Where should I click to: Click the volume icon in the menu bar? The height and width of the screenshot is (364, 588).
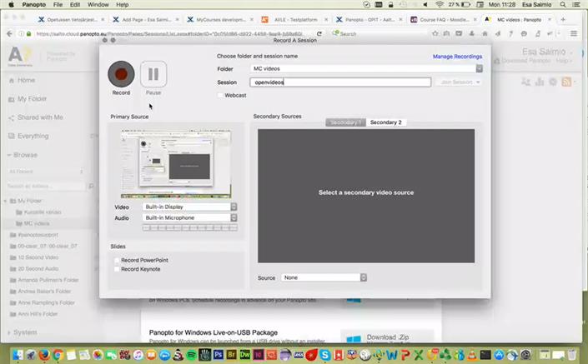(425, 4)
